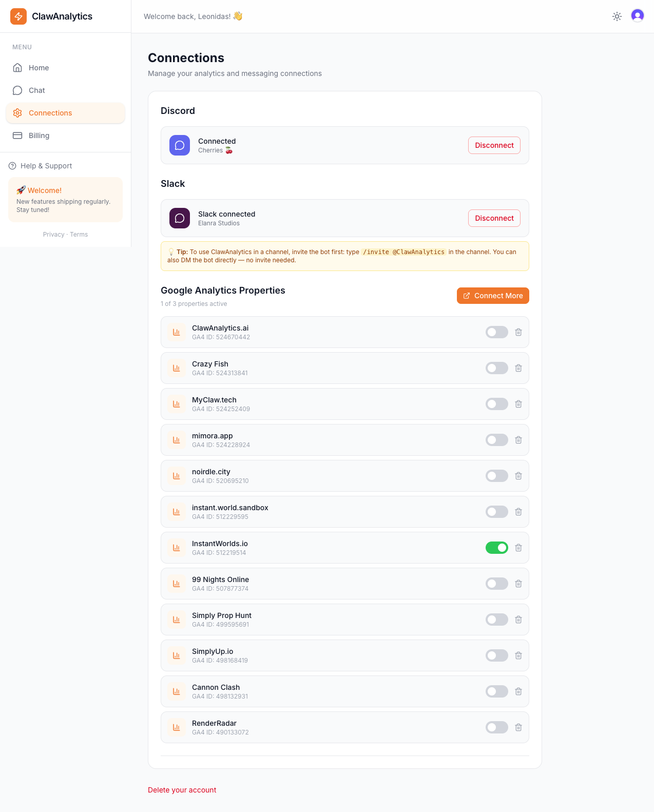Click the ClawAnalytics lightning logo

(x=18, y=16)
